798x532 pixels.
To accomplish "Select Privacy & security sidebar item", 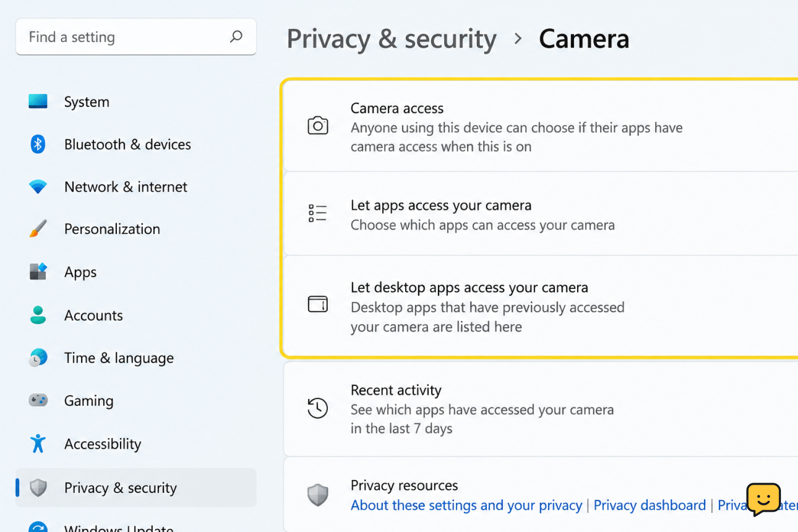I will point(136,488).
